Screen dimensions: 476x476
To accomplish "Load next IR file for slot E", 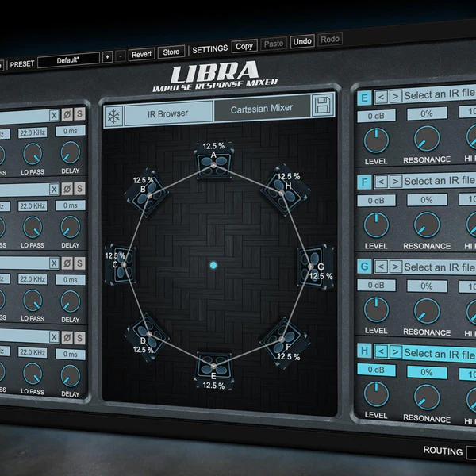I will point(396,97).
